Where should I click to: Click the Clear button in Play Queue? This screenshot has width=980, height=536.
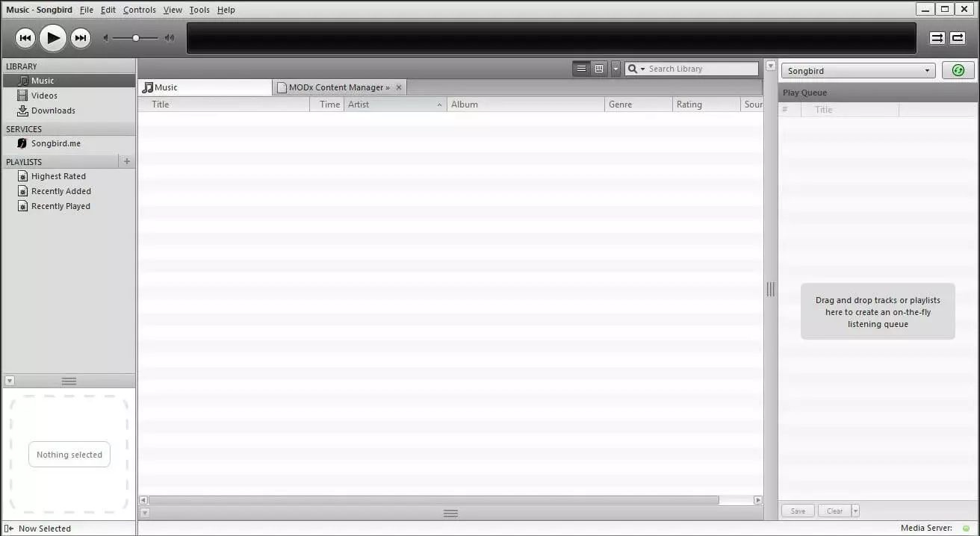pos(834,511)
